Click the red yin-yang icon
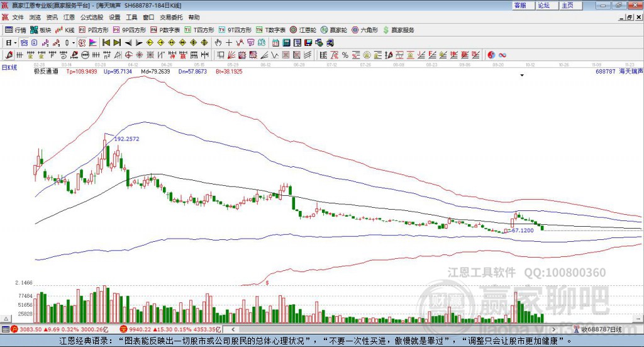This screenshot has width=644, height=347. 491,55
